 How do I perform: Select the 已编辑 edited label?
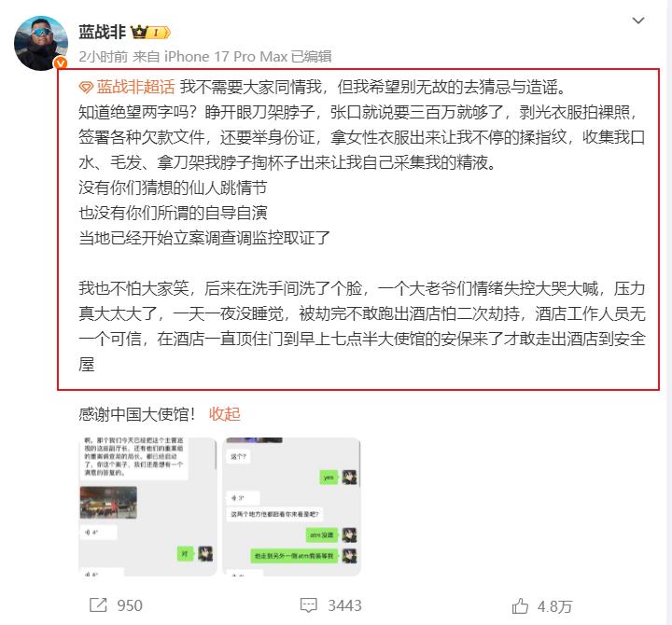pyautogui.click(x=311, y=57)
